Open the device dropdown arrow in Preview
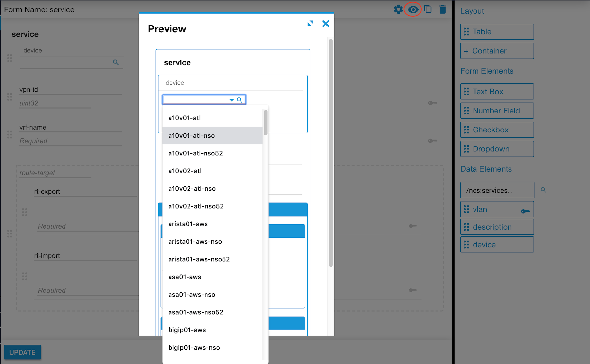The image size is (590, 364). coord(231,100)
